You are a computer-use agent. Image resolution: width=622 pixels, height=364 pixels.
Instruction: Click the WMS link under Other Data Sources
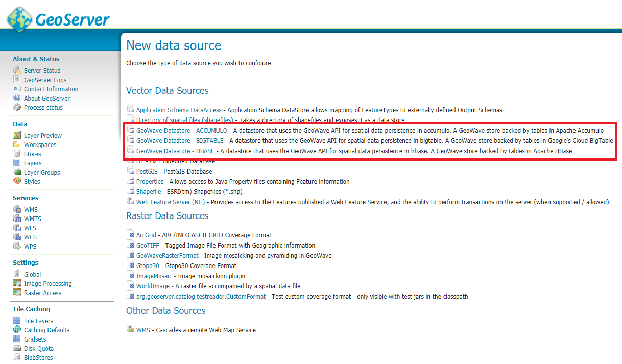click(142, 330)
